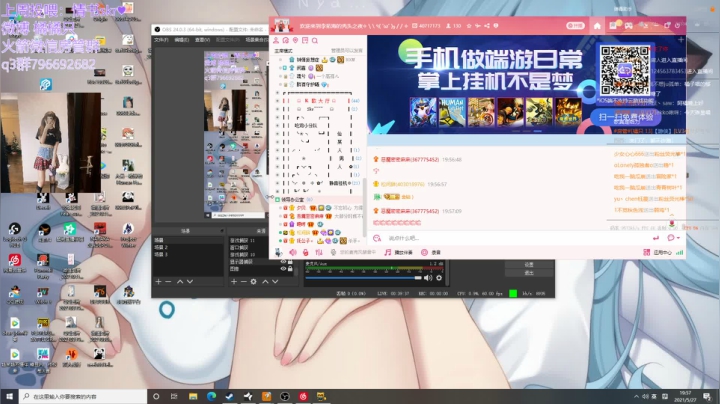Open OBS 文件 menu

[x=161, y=40]
